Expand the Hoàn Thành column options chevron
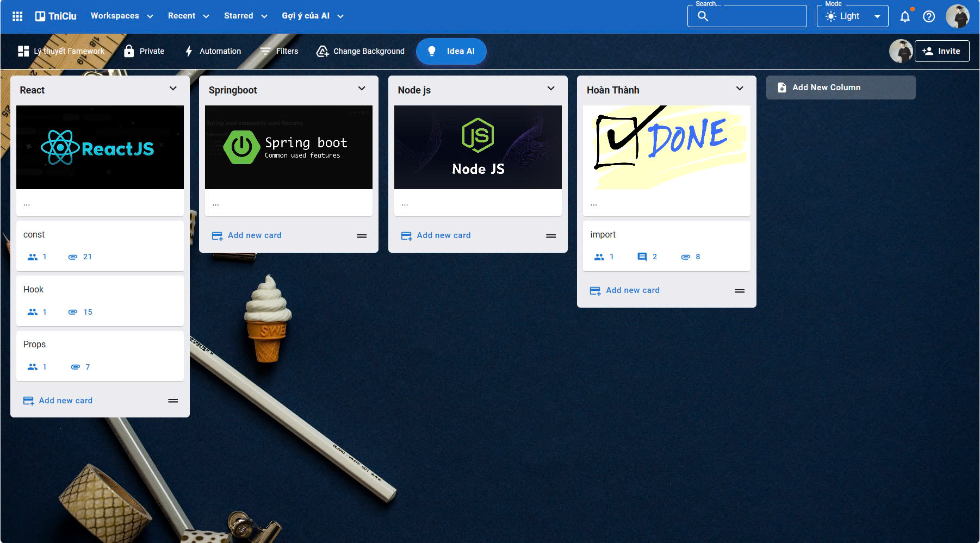 (x=740, y=89)
